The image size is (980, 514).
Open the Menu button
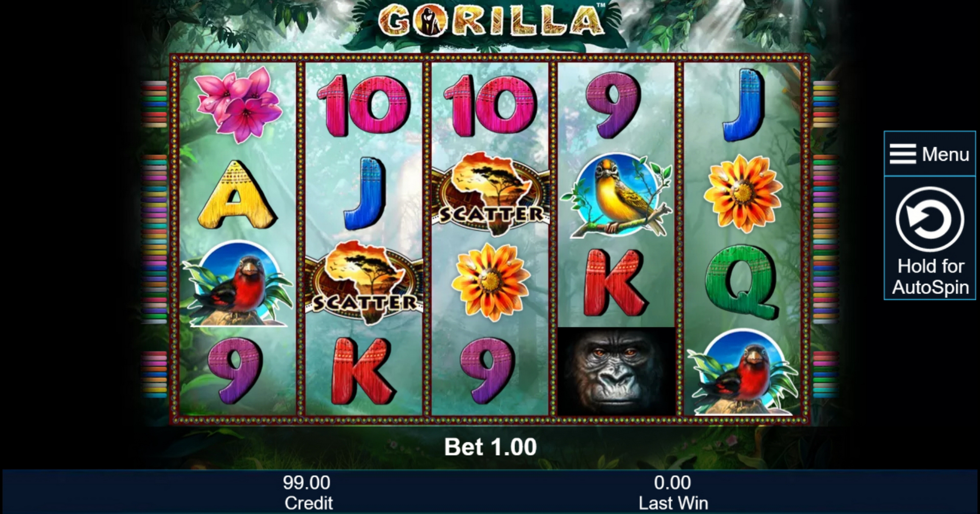(929, 154)
